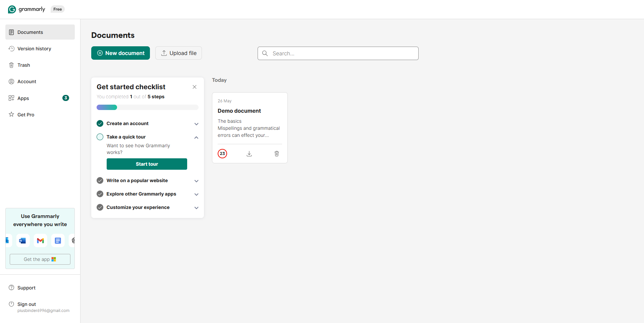Toggle the Customize your experience checkmark
The image size is (644, 323).
point(100,207)
